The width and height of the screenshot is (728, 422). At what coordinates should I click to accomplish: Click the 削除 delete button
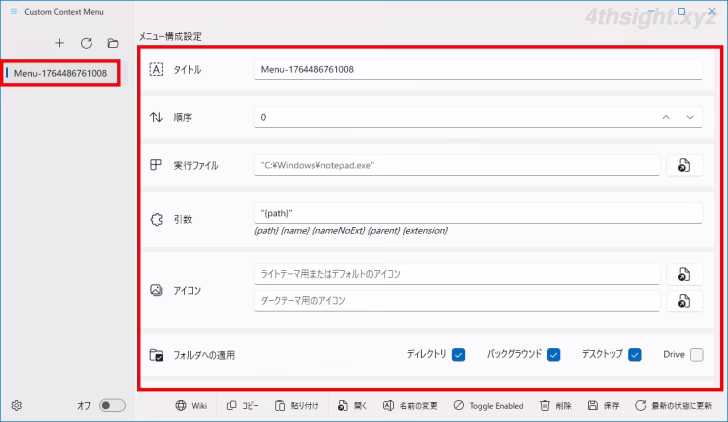pos(556,405)
